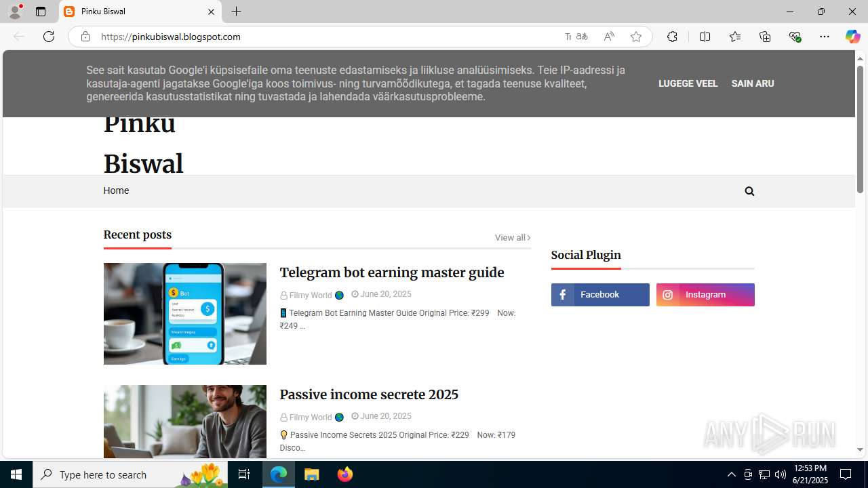Open the taskbar clock and date
This screenshot has height=488, width=868.
[810, 474]
